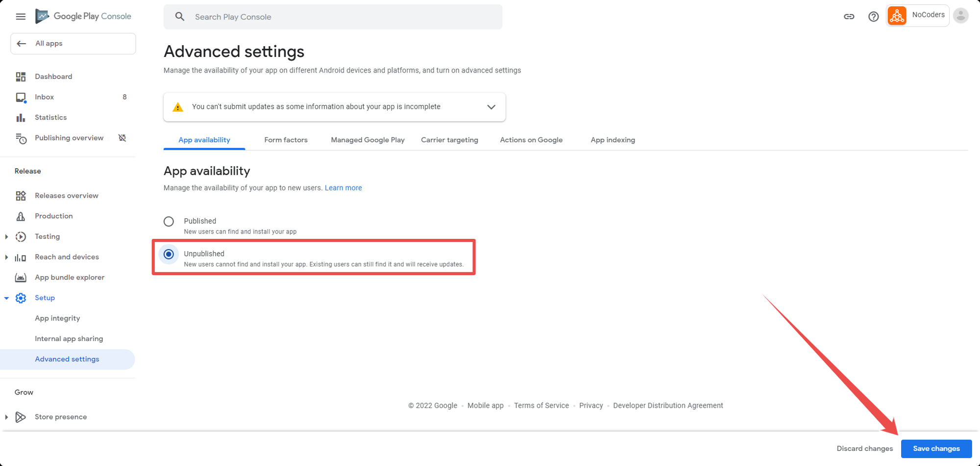Select the Unpublished radio button
This screenshot has height=466, width=980.
click(169, 254)
